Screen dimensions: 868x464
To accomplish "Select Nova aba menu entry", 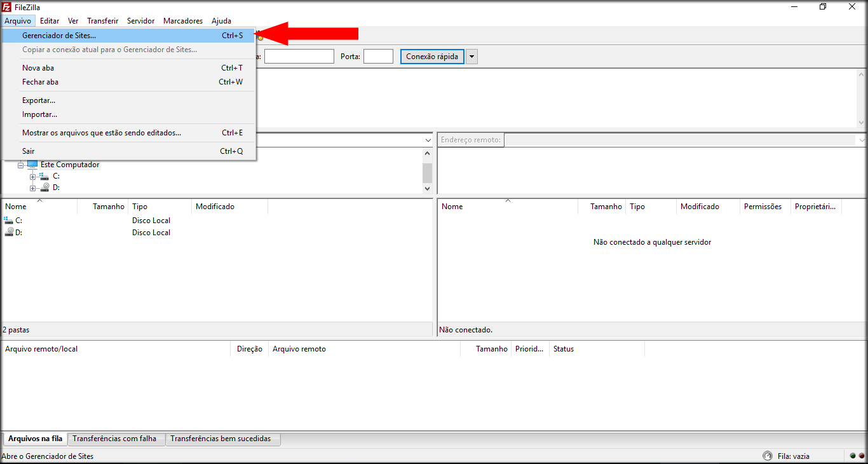I will click(38, 68).
